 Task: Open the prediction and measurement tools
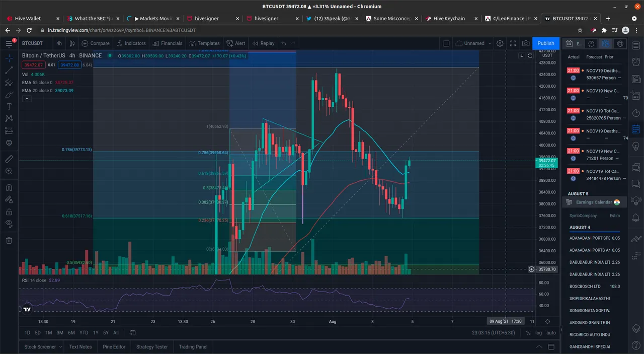9,131
